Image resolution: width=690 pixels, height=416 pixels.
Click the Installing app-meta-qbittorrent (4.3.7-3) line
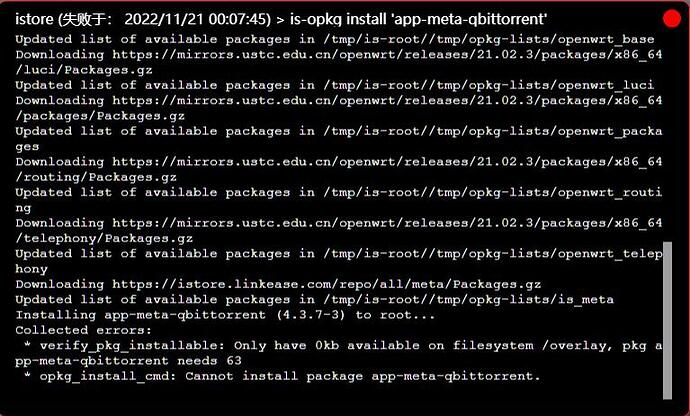point(225,314)
